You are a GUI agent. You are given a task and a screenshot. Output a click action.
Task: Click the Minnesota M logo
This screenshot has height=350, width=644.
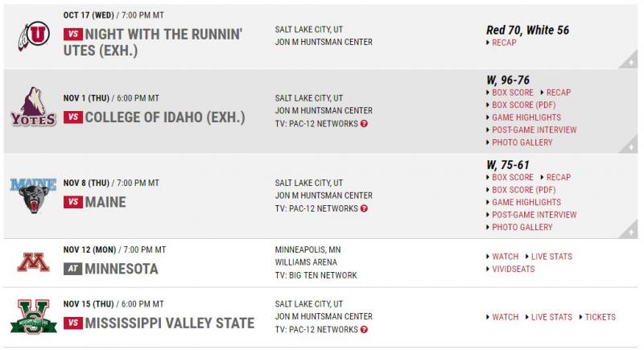[x=33, y=262]
